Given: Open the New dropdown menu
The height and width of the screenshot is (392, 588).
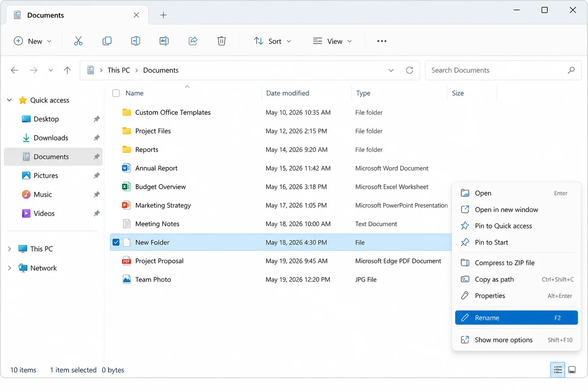Looking at the screenshot, I should coord(33,41).
